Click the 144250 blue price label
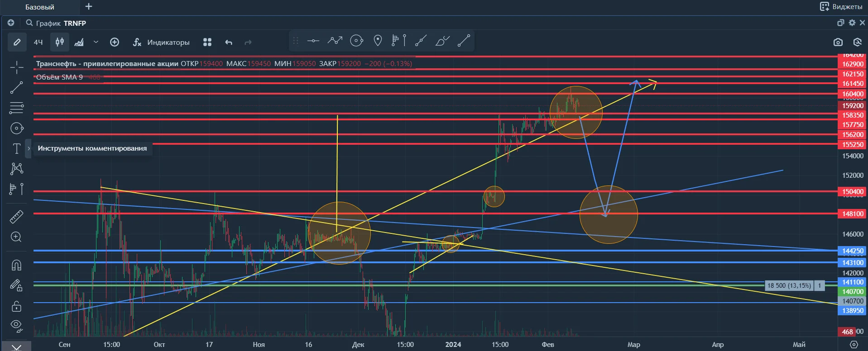The width and height of the screenshot is (868, 351). pyautogui.click(x=853, y=251)
